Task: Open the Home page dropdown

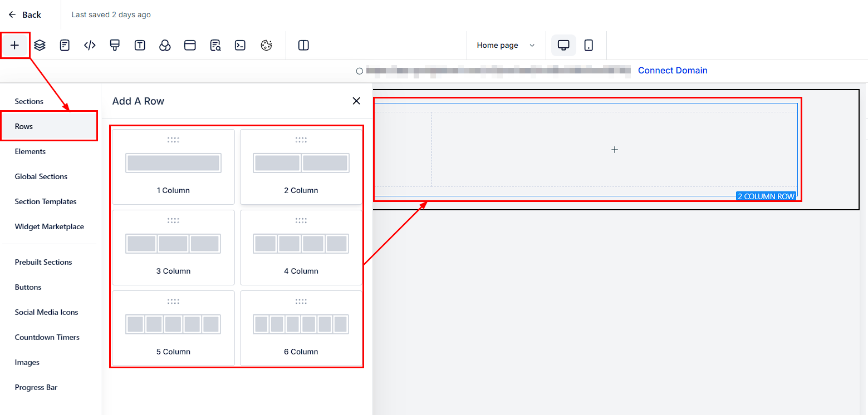Action: pyautogui.click(x=506, y=45)
